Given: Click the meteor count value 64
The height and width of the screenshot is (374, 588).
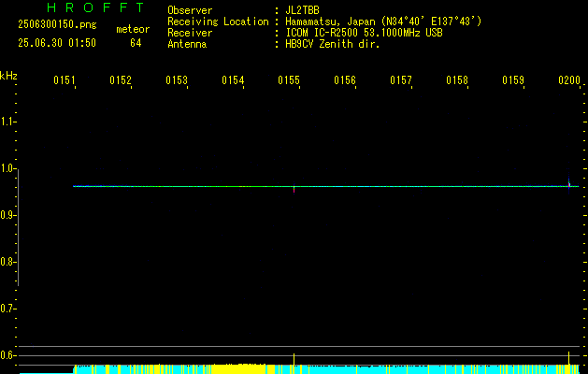Looking at the screenshot, I should [136, 43].
